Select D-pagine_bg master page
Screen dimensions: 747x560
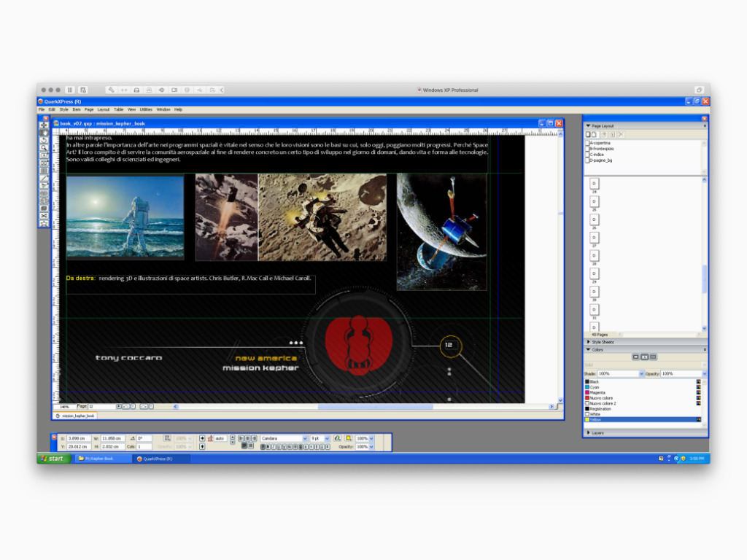tap(600, 160)
